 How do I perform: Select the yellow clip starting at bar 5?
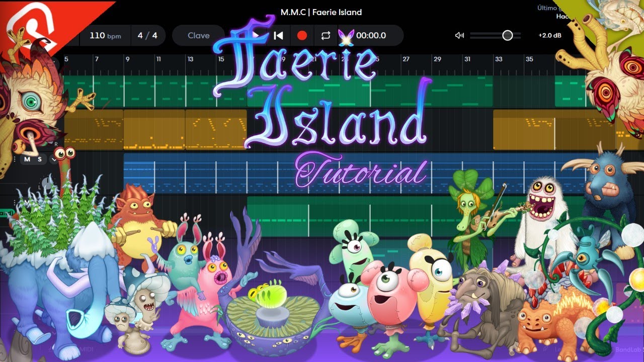(x=94, y=129)
